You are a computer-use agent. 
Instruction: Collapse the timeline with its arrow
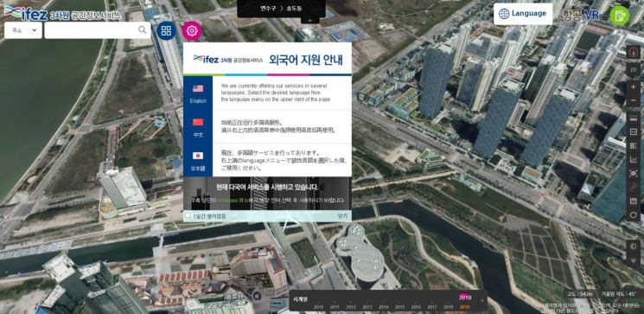coord(482,300)
